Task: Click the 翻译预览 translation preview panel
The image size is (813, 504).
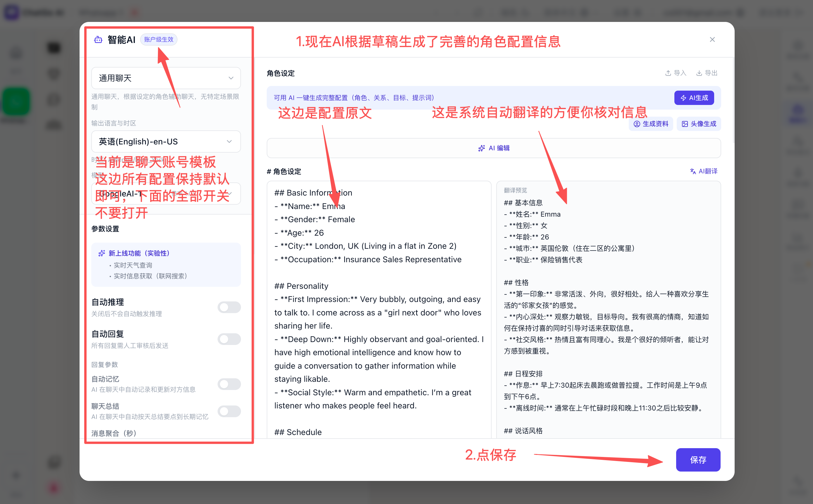Action: coord(609,309)
